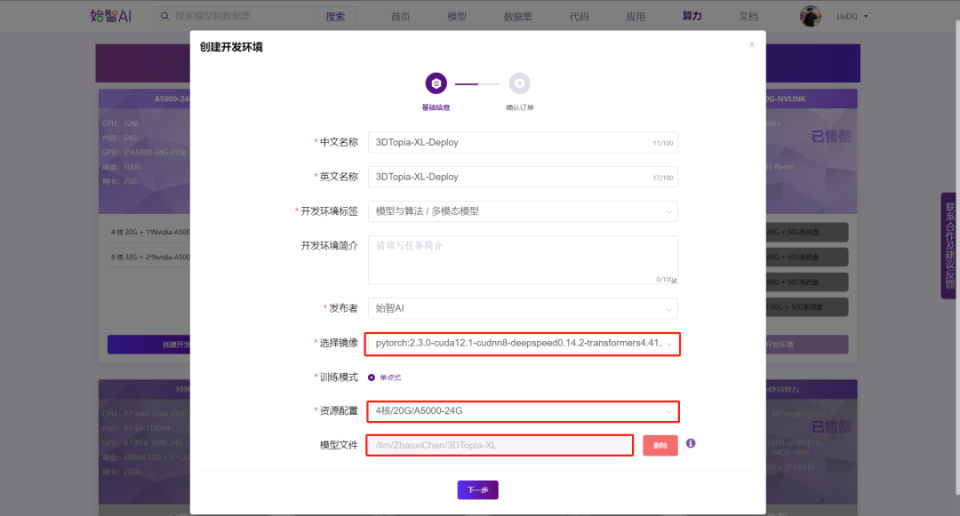Close the 创建开发环境 dialog

(x=752, y=45)
